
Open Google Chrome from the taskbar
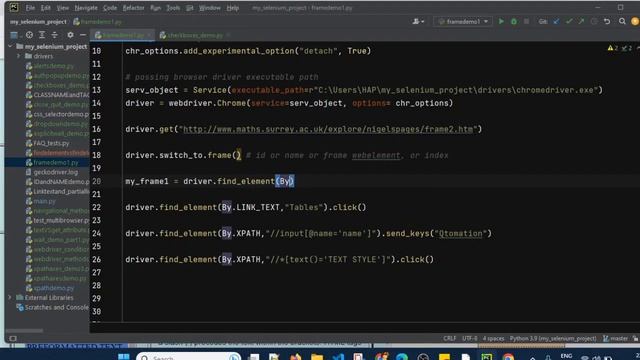[x=509, y=357]
